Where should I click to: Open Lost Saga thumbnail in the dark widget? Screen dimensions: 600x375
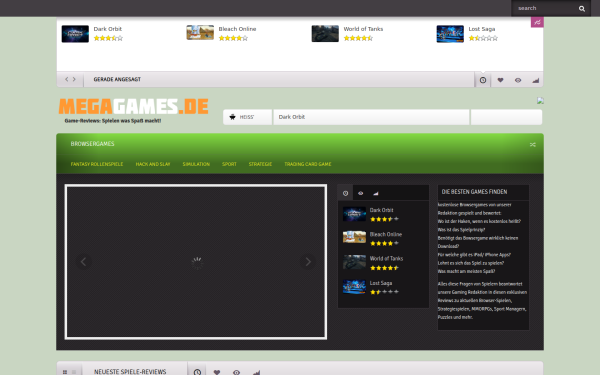pyautogui.click(x=354, y=287)
